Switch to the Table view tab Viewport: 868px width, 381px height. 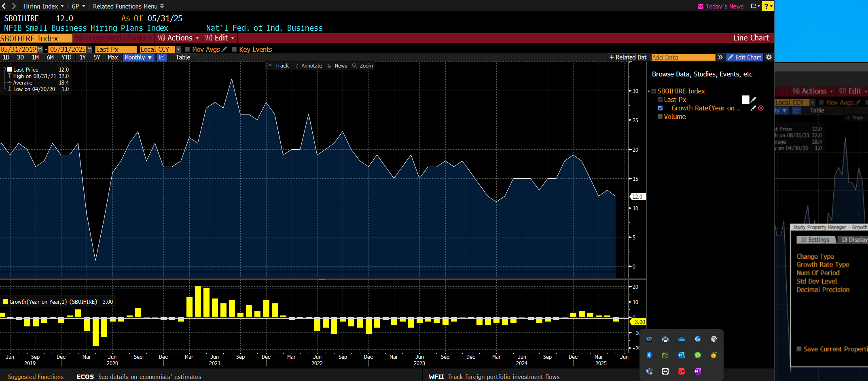pos(183,57)
